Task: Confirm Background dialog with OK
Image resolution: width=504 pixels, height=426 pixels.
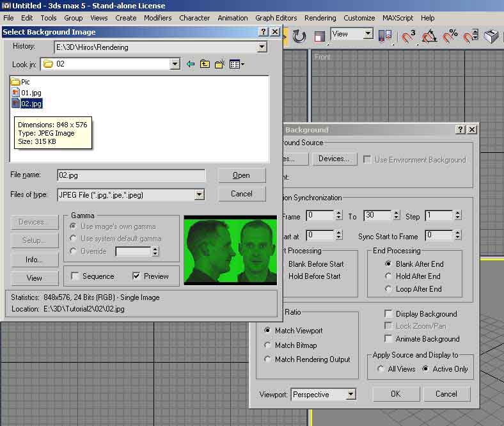Action: tap(396, 394)
